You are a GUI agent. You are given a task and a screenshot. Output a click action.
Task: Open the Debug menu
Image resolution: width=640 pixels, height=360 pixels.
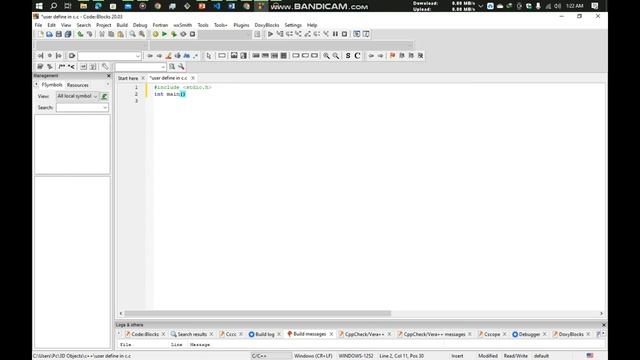(140, 25)
